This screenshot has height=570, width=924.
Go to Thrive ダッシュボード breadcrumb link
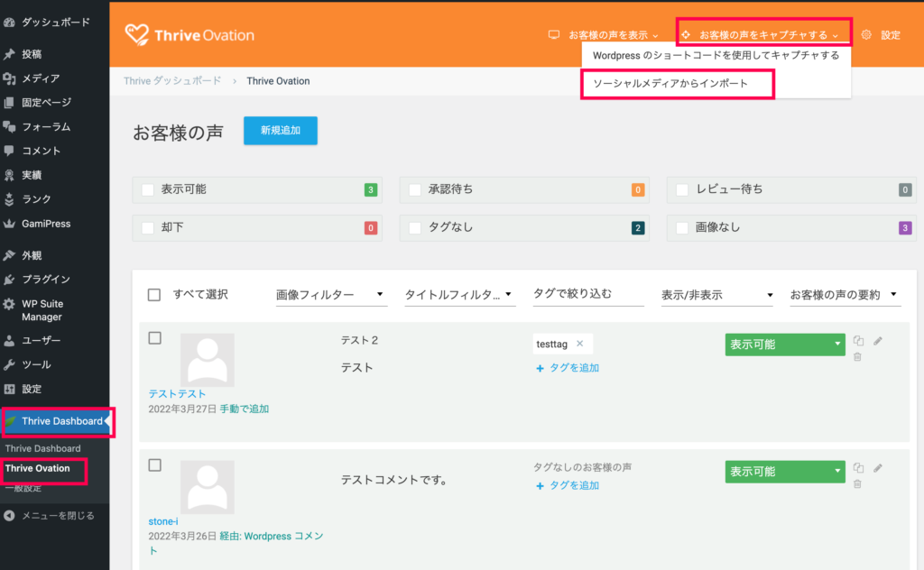pos(172,81)
